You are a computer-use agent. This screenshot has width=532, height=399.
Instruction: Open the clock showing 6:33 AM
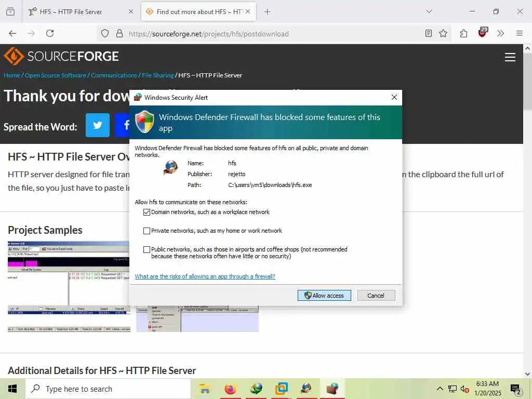point(487,389)
